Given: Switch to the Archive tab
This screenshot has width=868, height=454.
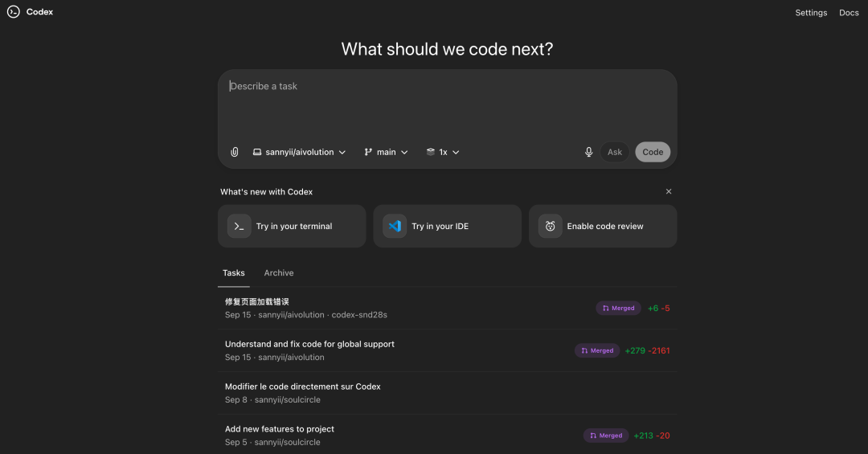Looking at the screenshot, I should click(x=279, y=273).
